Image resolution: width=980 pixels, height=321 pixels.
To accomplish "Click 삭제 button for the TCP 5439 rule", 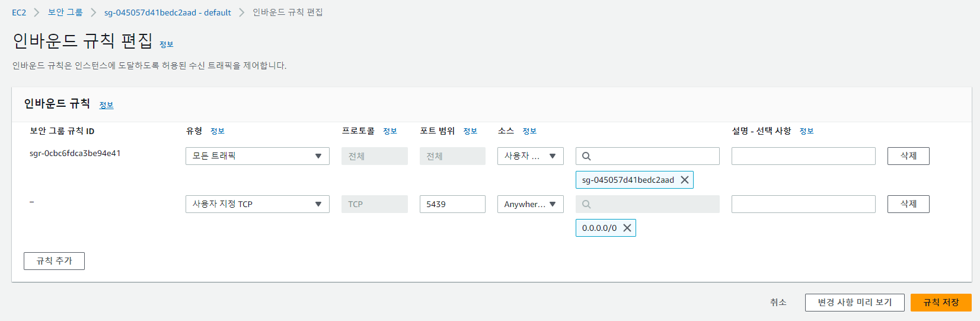I will pos(908,204).
